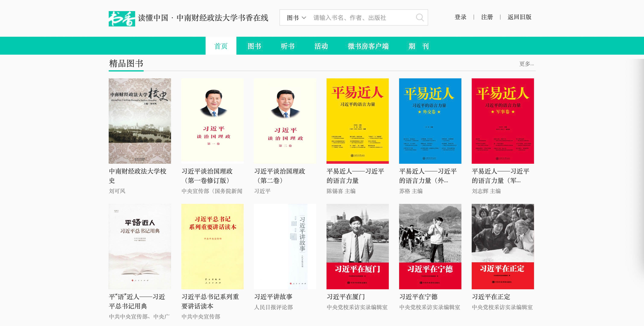The width and height of the screenshot is (644, 326).
Task: Open the 习近平在厦门 book cover
Action: click(x=357, y=247)
